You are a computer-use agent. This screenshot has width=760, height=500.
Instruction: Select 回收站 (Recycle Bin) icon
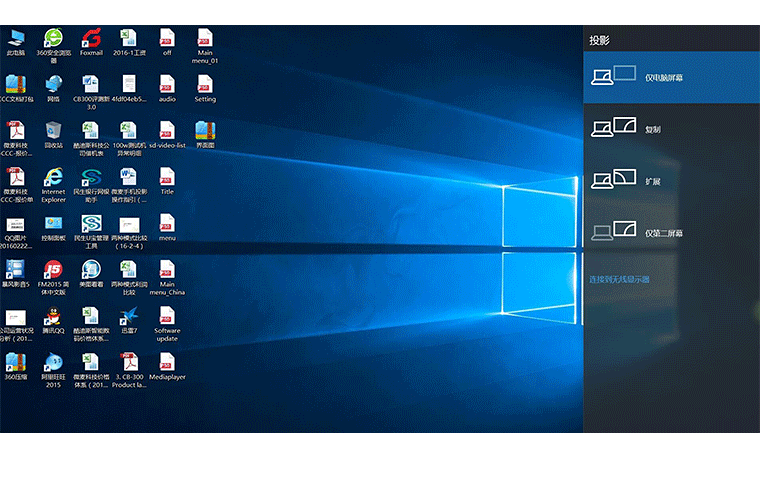53,134
